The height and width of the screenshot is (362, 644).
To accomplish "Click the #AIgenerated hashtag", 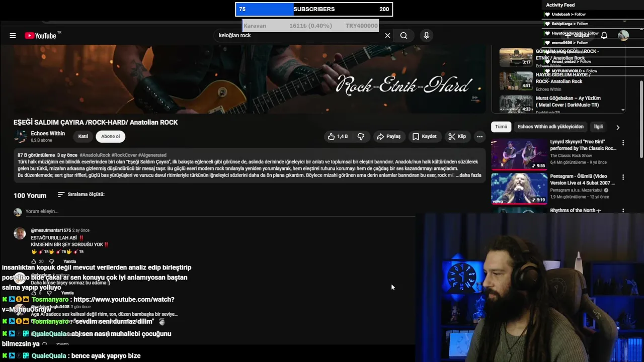I will coord(152,155).
